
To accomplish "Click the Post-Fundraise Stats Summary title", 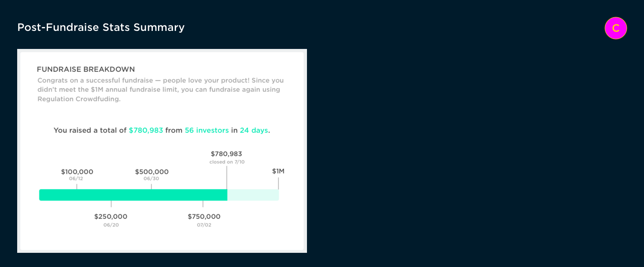I will pyautogui.click(x=101, y=27).
